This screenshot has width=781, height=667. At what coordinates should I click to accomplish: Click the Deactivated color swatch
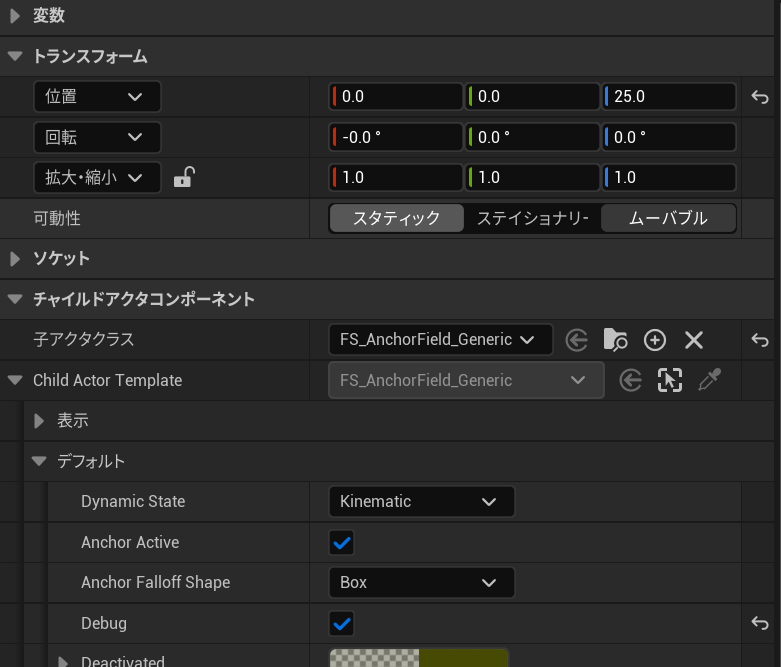[418, 658]
